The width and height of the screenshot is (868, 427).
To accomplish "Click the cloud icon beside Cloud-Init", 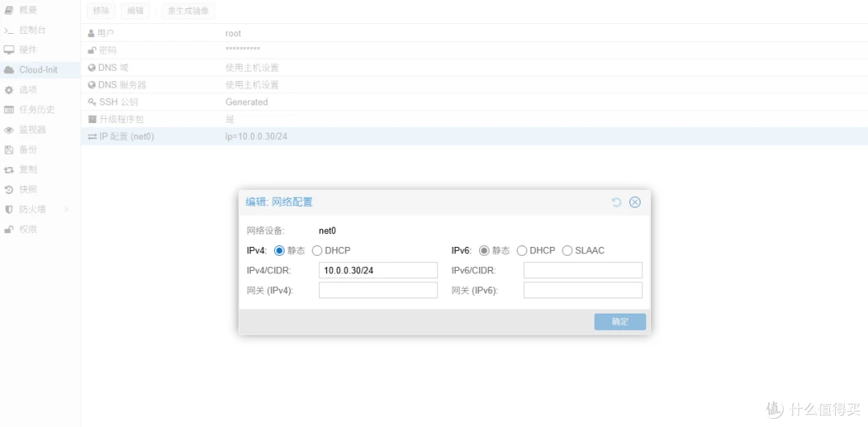I will [8, 70].
